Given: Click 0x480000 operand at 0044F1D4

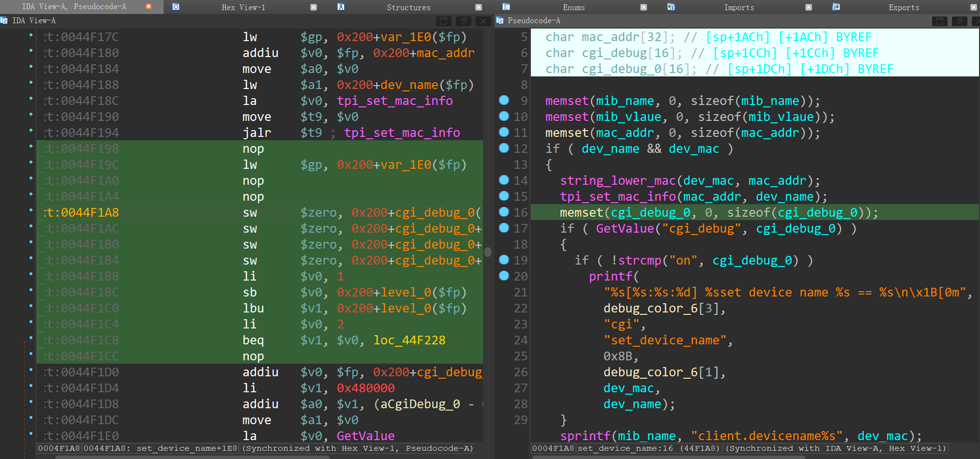Looking at the screenshot, I should click(x=366, y=388).
